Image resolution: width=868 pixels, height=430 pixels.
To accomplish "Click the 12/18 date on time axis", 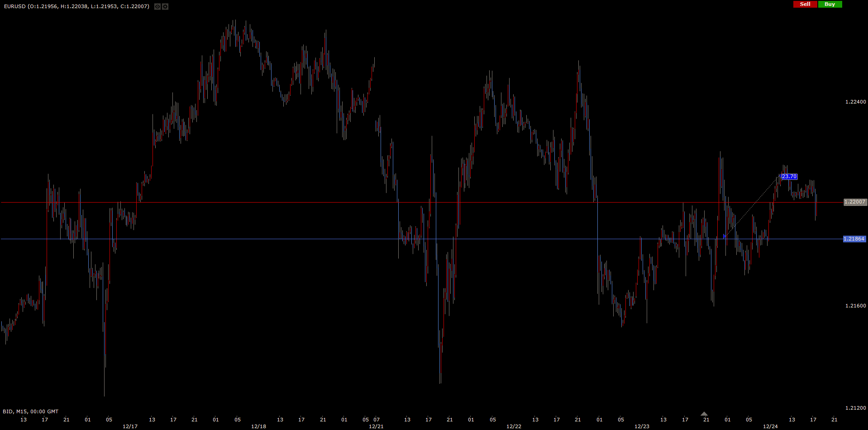I will click(x=258, y=426).
